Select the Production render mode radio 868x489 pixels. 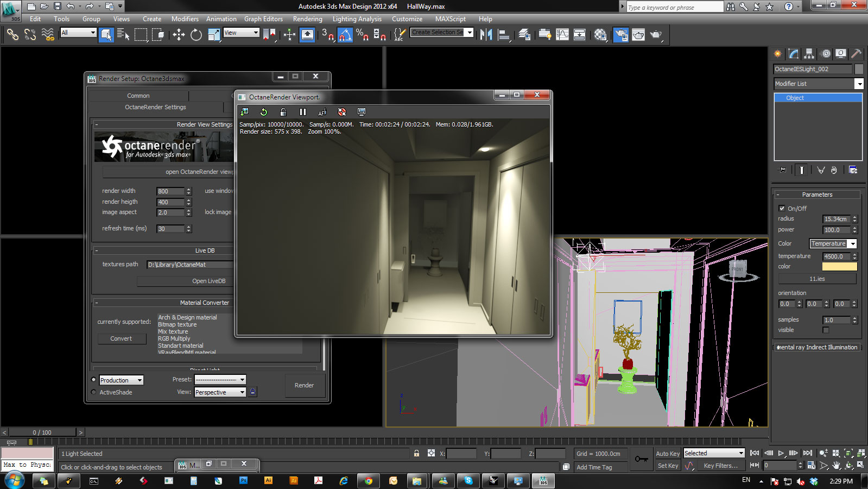tap(93, 380)
